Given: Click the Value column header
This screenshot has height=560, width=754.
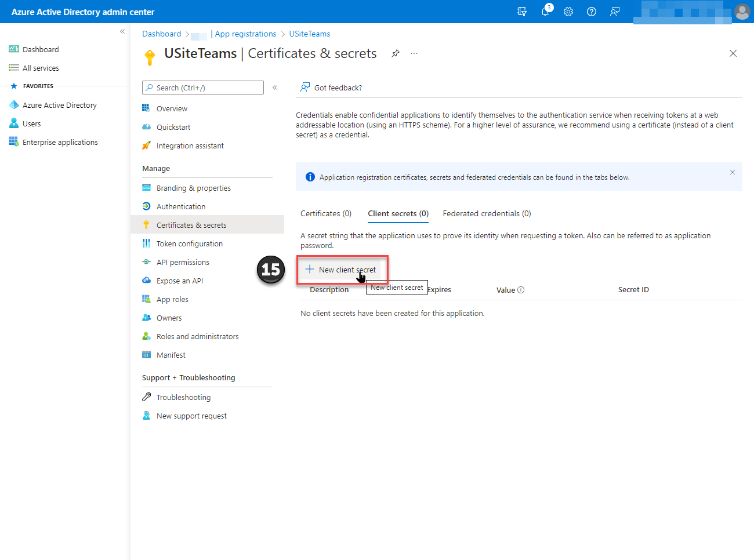Looking at the screenshot, I should coord(506,290).
